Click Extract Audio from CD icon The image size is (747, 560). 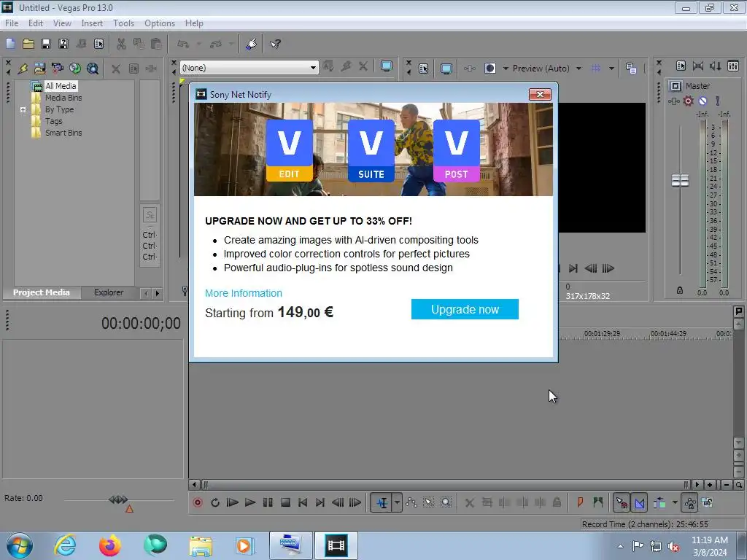pos(75,69)
